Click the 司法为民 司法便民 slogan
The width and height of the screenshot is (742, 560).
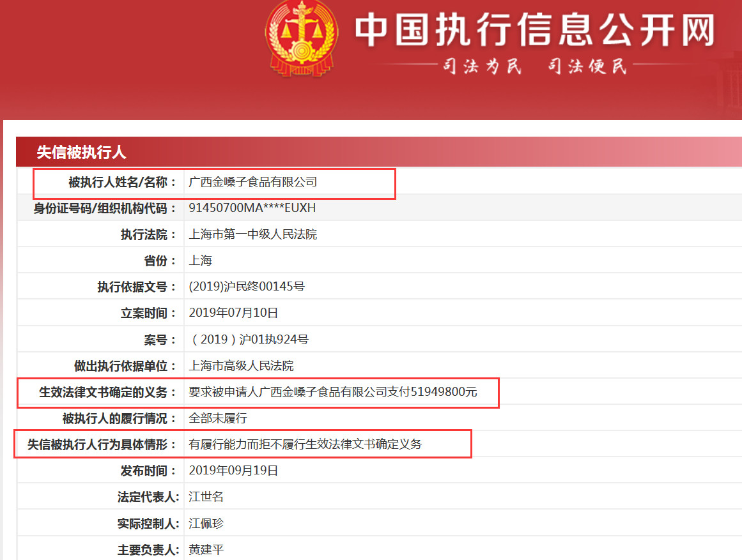tap(534, 66)
